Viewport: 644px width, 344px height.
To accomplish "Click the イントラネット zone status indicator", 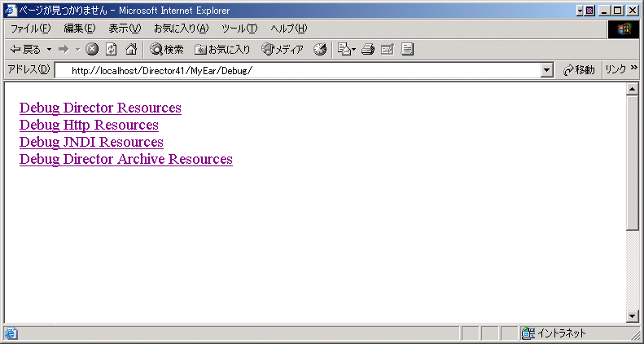I will tap(555, 333).
